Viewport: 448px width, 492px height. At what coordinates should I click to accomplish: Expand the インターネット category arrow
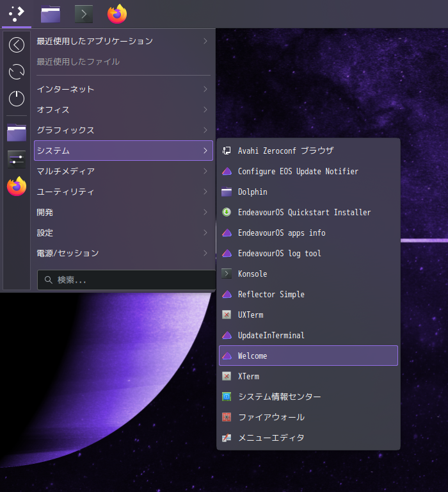(205, 89)
